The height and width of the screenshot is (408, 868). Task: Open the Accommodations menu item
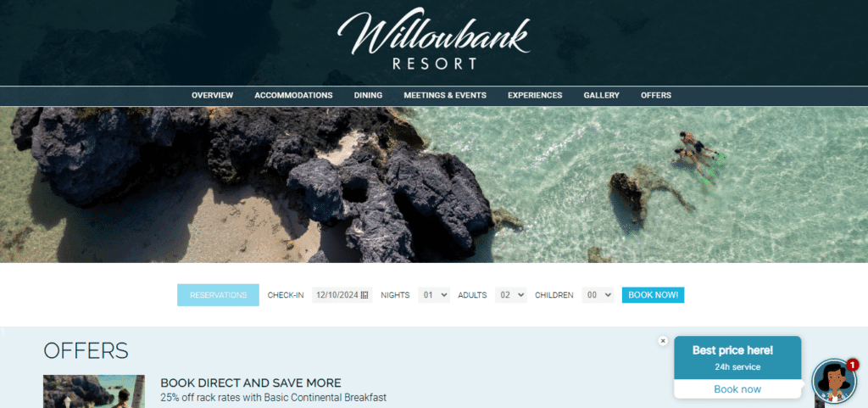pos(293,95)
